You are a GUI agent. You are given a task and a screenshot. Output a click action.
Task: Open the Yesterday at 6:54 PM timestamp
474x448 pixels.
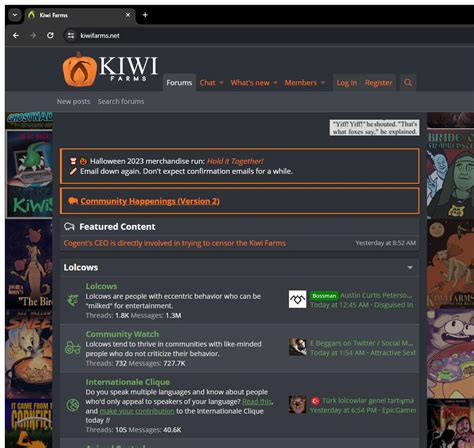(344, 410)
